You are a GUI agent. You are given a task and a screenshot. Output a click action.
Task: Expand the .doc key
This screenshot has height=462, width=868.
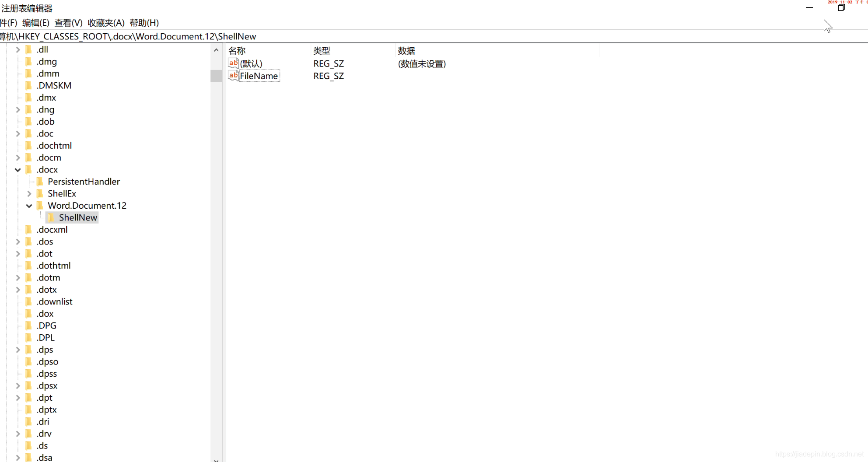(x=18, y=134)
